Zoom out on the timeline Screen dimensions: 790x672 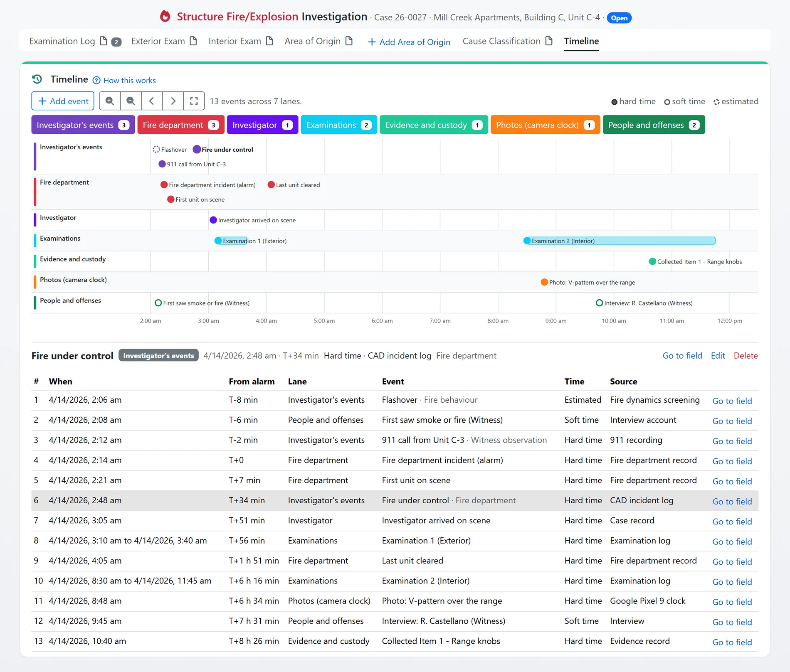point(131,101)
